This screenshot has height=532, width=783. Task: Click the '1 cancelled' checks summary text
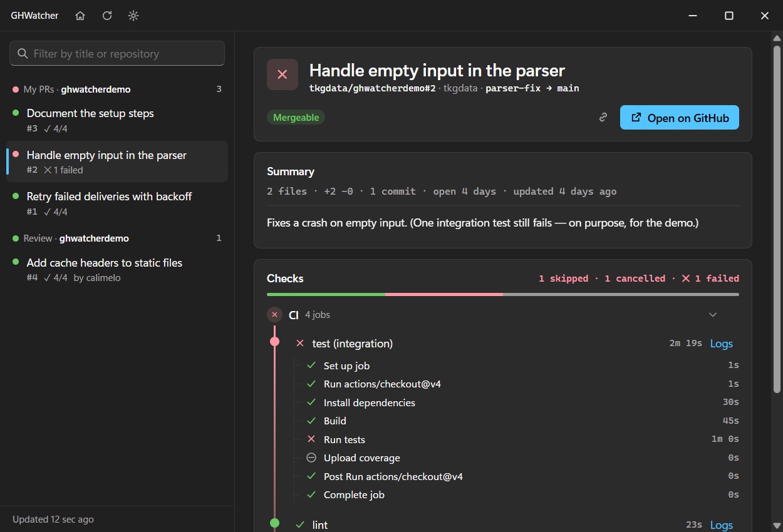point(635,279)
